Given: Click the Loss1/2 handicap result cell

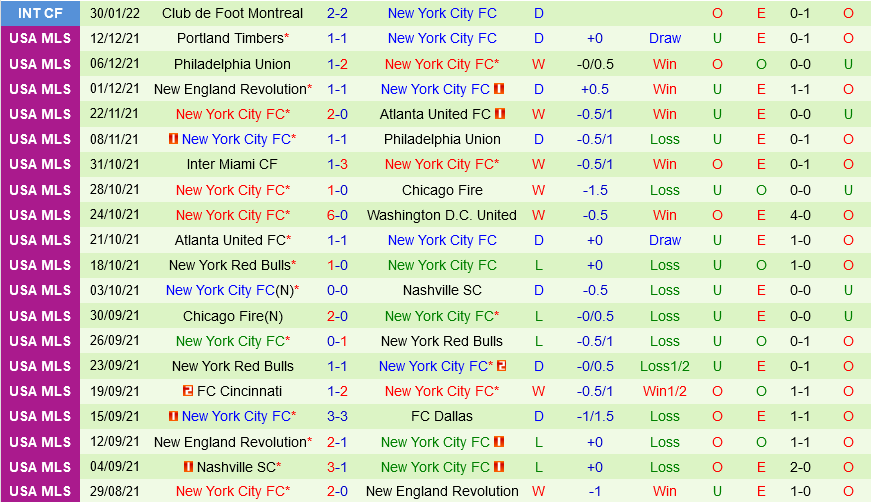Looking at the screenshot, I should [665, 366].
